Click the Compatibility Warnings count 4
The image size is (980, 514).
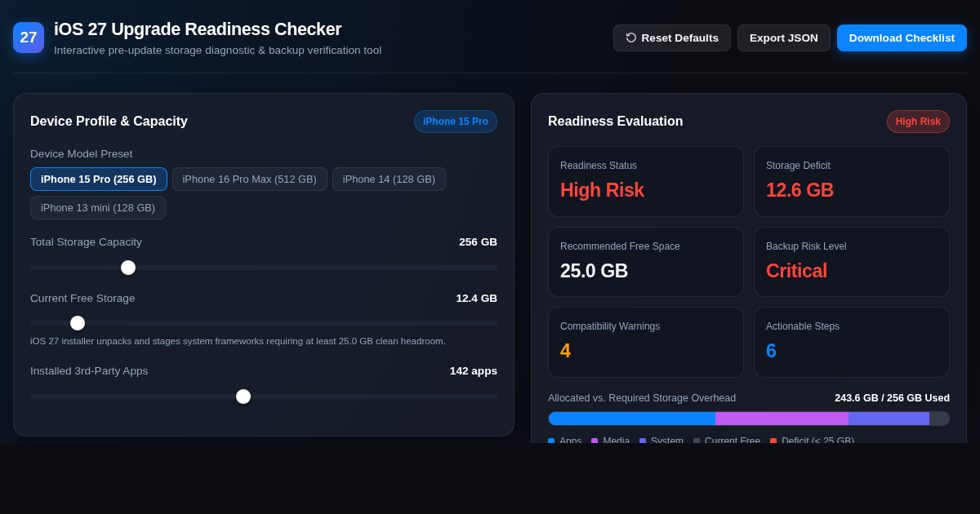click(565, 351)
